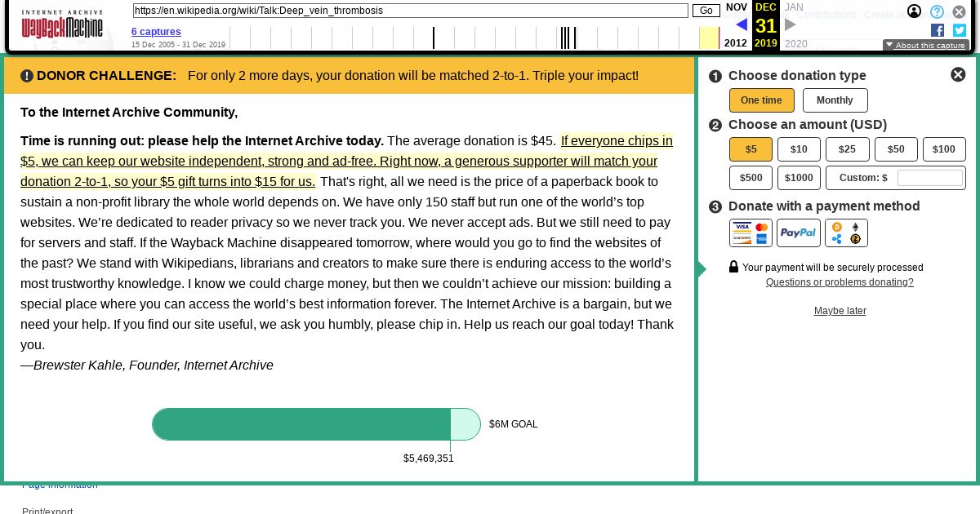
Task: Expand About this capture dropdown
Action: click(925, 46)
